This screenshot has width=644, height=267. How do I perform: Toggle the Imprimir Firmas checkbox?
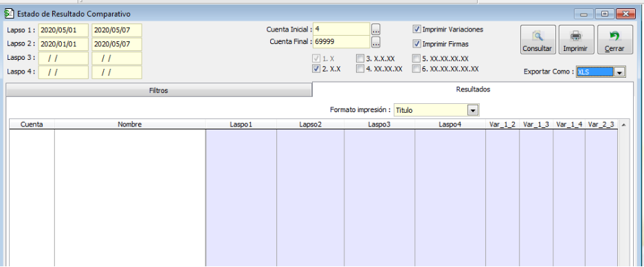(417, 43)
